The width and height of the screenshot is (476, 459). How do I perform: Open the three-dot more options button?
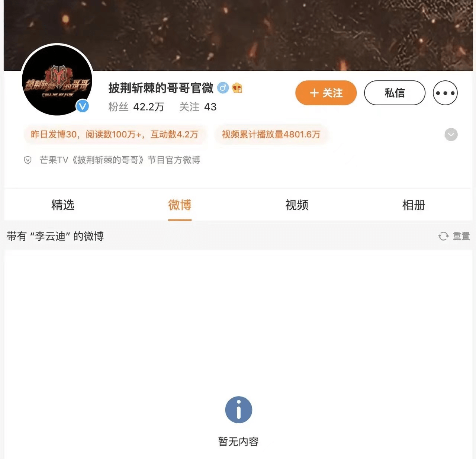tap(445, 93)
